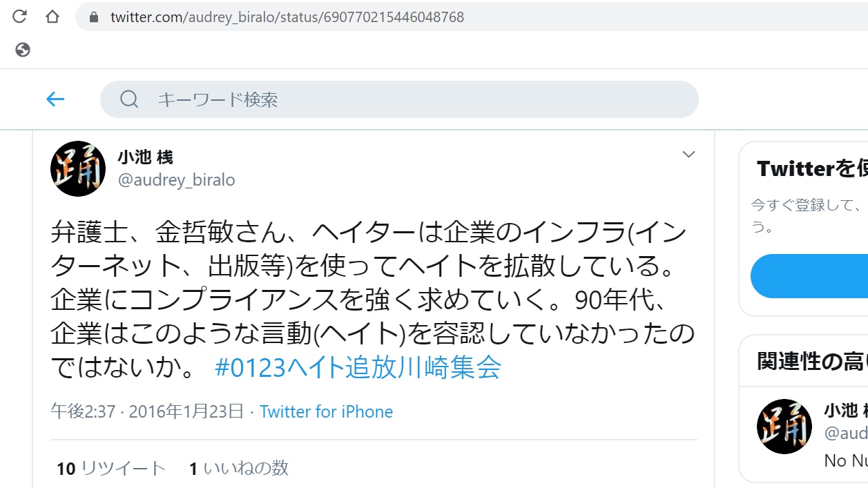This screenshot has height=488, width=868.
Task: Go back using the blue arrow
Action: click(x=55, y=99)
